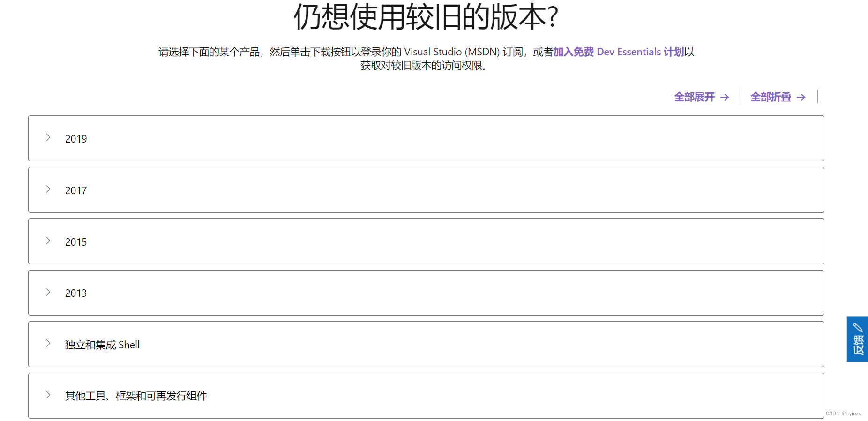Expand the 2019 section chevron

pyautogui.click(x=48, y=137)
